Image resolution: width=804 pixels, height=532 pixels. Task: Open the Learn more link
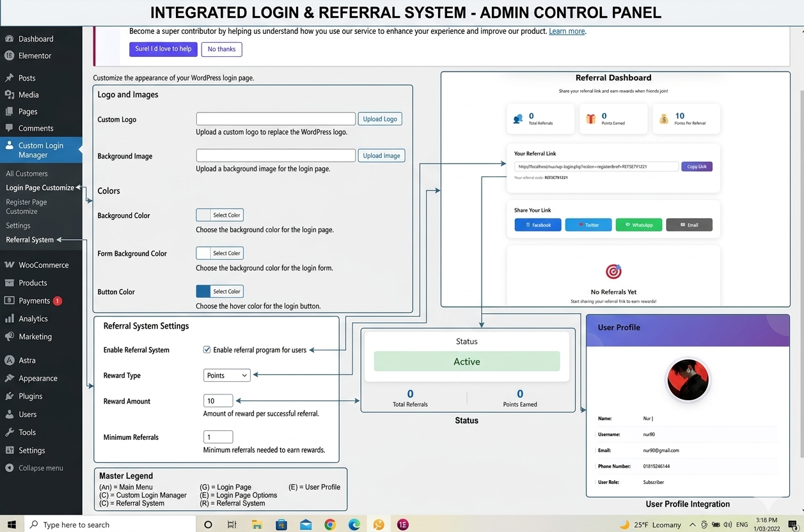(566, 31)
